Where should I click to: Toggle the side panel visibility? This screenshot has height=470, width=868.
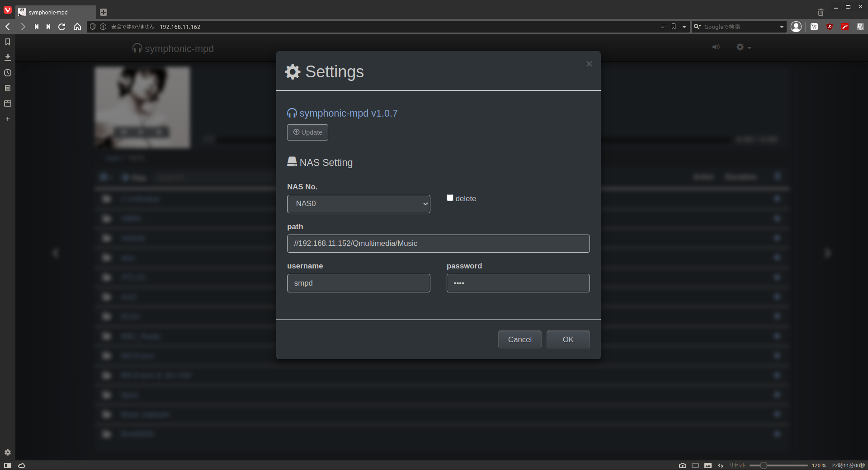(8, 465)
